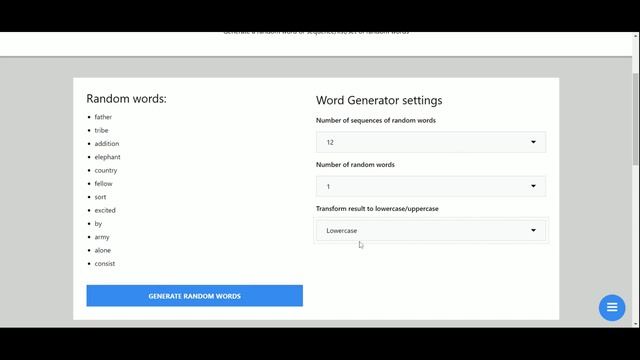This screenshot has width=640, height=360.
Task: Click the Generate Random Words button
Action: click(x=194, y=296)
